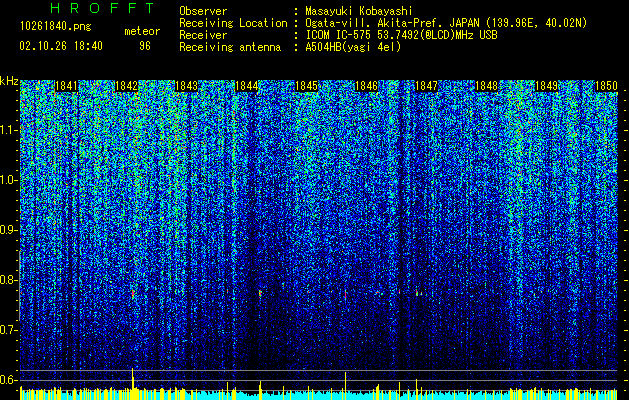Click the 1850 time marker
The height and width of the screenshot is (400, 629).
pyautogui.click(x=606, y=86)
